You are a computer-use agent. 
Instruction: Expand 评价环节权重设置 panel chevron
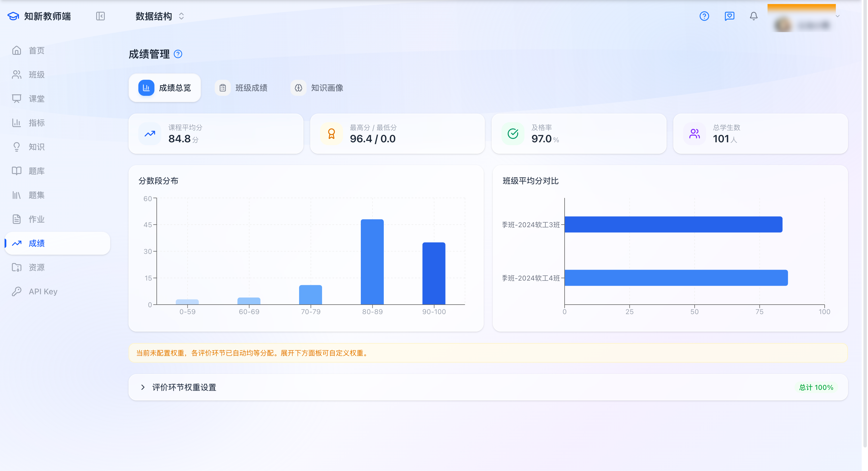click(x=143, y=388)
